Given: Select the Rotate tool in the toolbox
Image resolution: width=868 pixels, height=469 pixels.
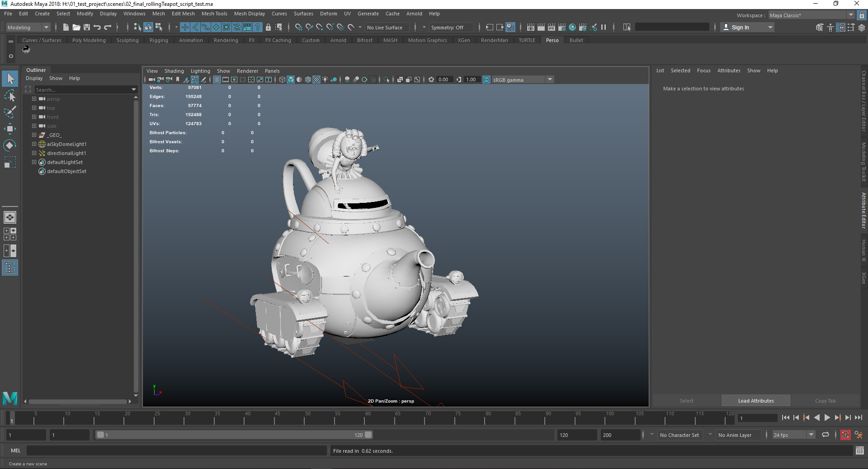Looking at the screenshot, I should coord(9,145).
